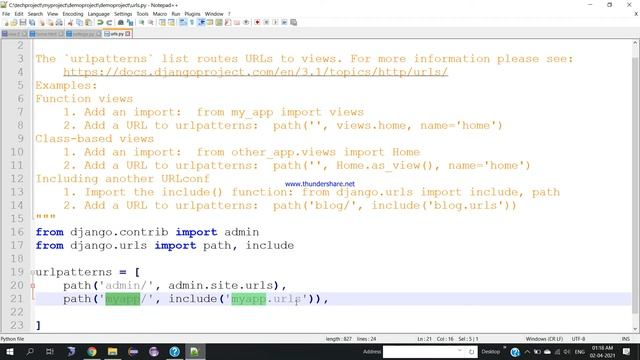Click the Windows (CR LF) status bar field
This screenshot has width=640, height=360.
[544, 339]
